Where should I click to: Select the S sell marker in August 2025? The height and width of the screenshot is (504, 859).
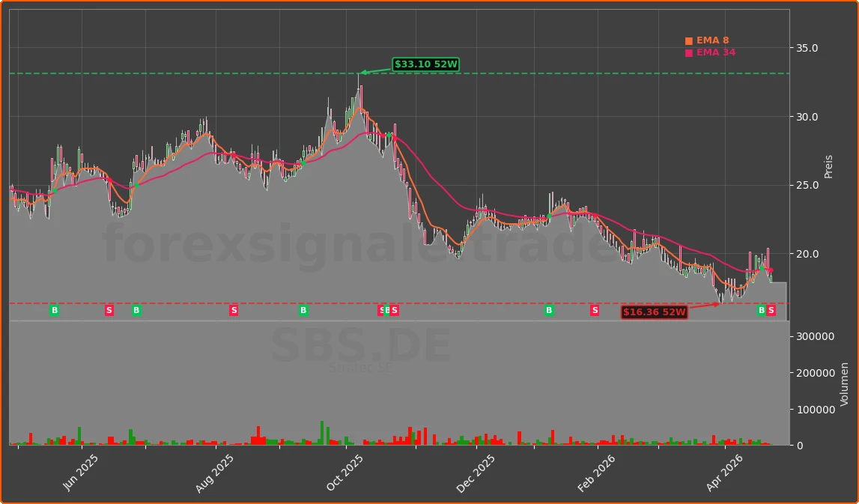(x=234, y=311)
